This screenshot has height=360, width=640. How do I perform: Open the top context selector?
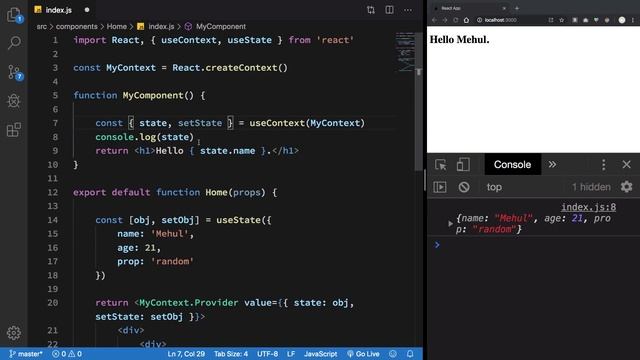(x=494, y=187)
